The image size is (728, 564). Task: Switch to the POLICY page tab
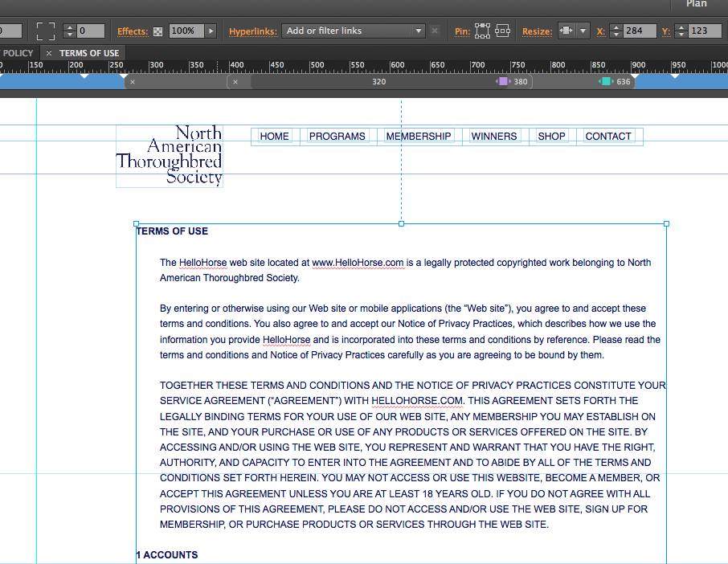pos(17,53)
